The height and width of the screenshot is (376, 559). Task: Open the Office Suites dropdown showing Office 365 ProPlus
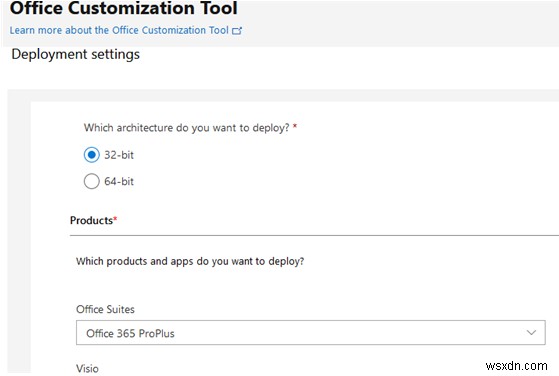311,333
